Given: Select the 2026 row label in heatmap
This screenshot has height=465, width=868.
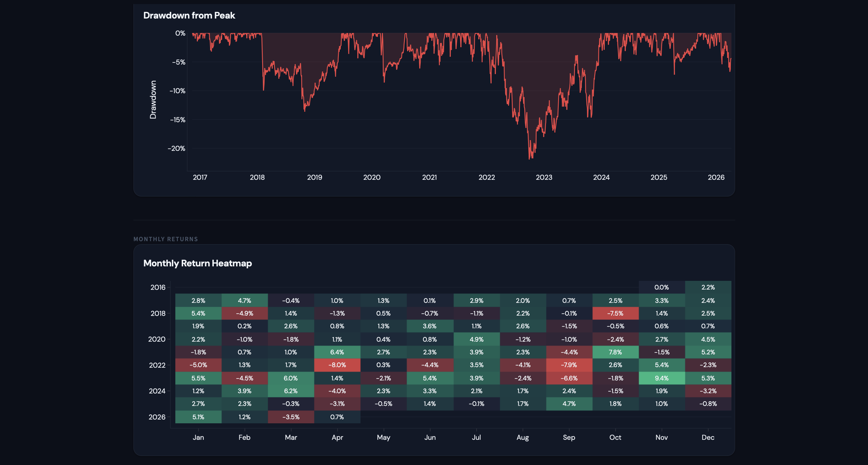Looking at the screenshot, I should [x=157, y=417].
